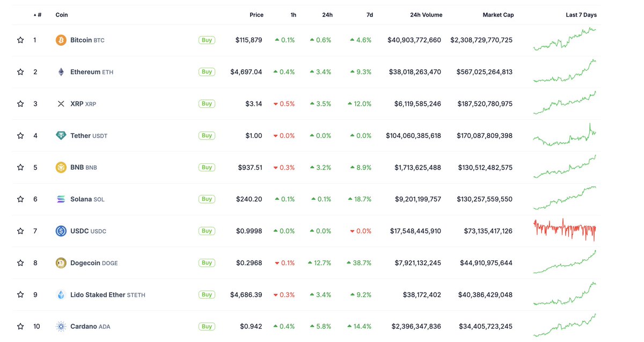644x342 pixels.
Task: Click the Ethereum diamond logo
Action: 61,72
